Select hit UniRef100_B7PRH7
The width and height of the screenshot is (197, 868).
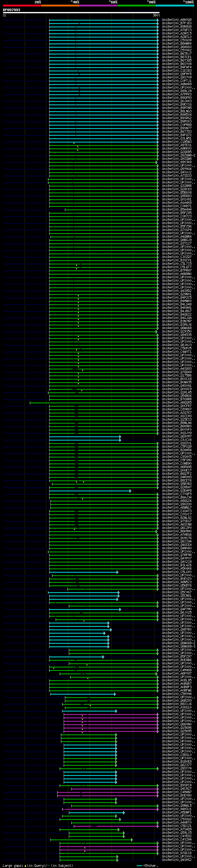pyautogui.click(x=177, y=270)
